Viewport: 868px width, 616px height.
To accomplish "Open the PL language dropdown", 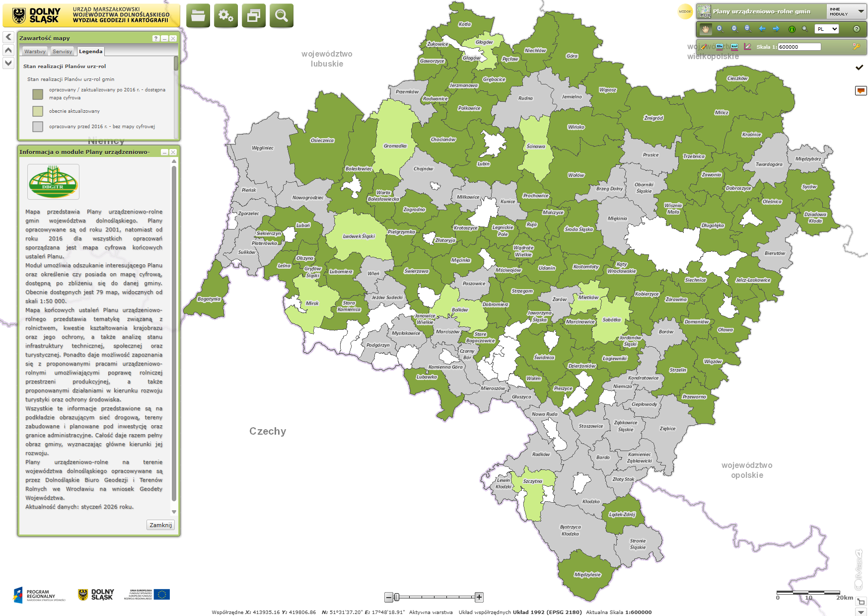I will [x=827, y=29].
